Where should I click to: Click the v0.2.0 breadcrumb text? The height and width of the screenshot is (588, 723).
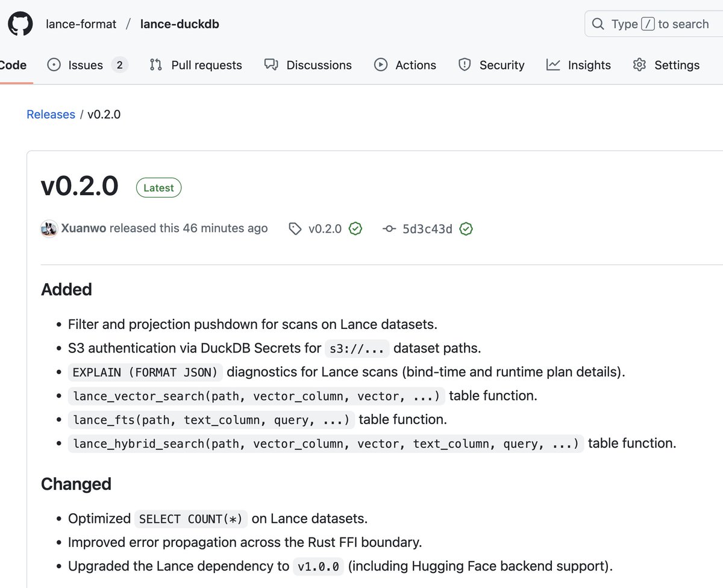coord(104,114)
